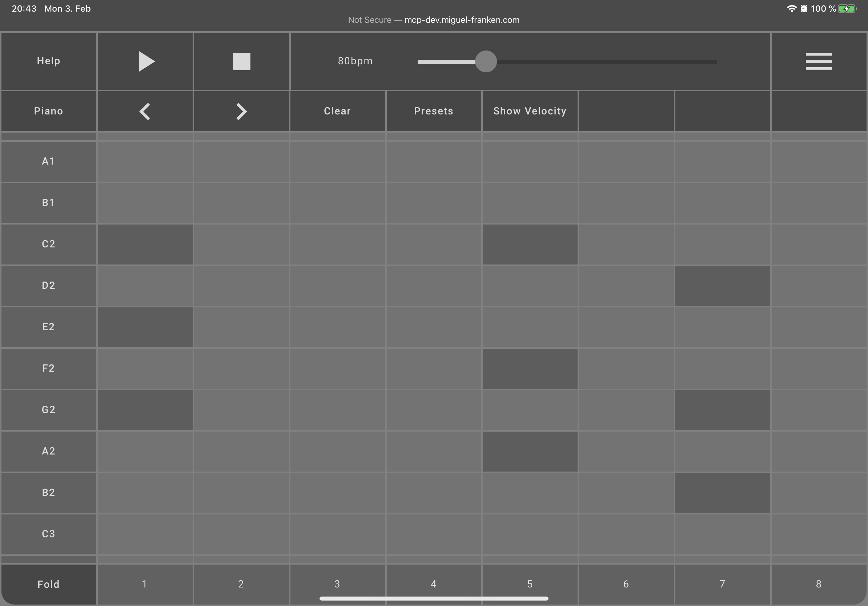Drag the BPM slider to adjust tempo
868x606 pixels.
click(486, 60)
